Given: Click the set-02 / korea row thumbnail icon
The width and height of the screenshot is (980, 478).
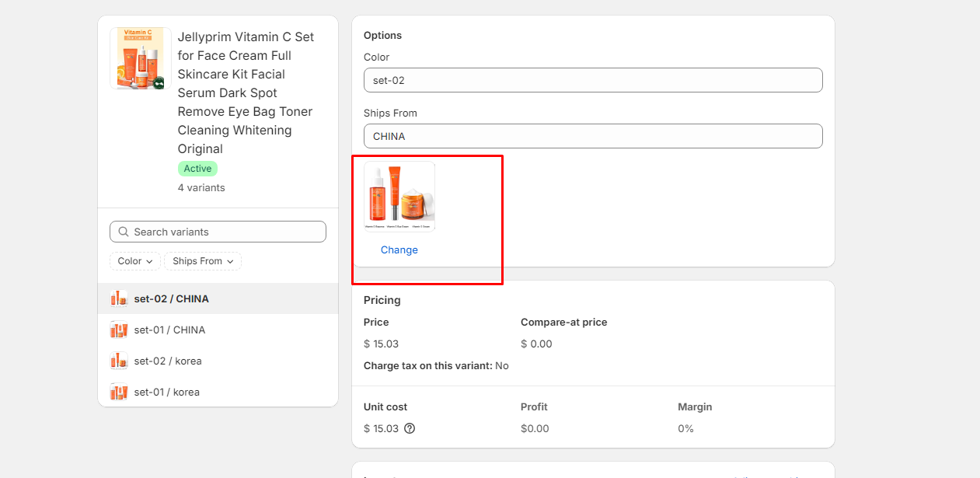Looking at the screenshot, I should tap(119, 361).
